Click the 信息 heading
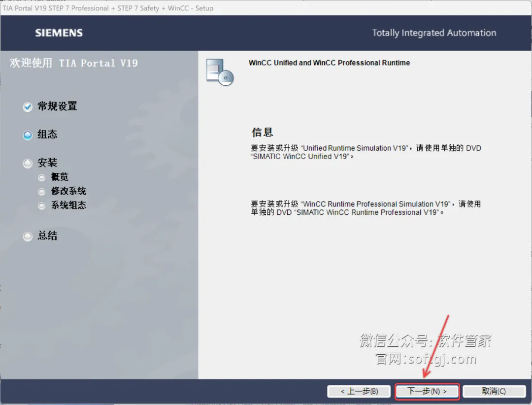The width and height of the screenshot is (532, 405). pos(262,132)
